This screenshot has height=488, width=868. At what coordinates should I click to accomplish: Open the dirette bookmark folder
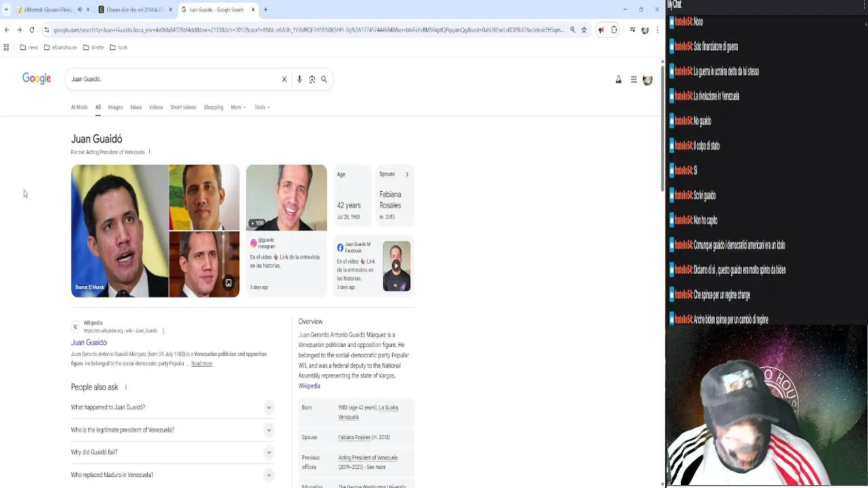pos(94,47)
